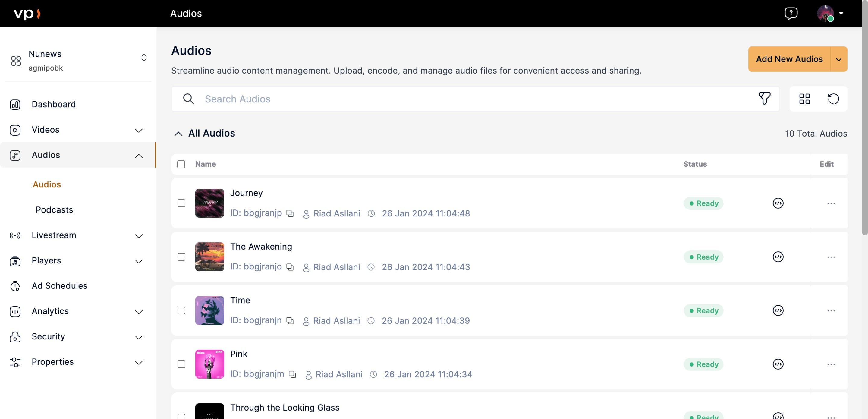Click the Ad Schedules clock icon

point(15,286)
